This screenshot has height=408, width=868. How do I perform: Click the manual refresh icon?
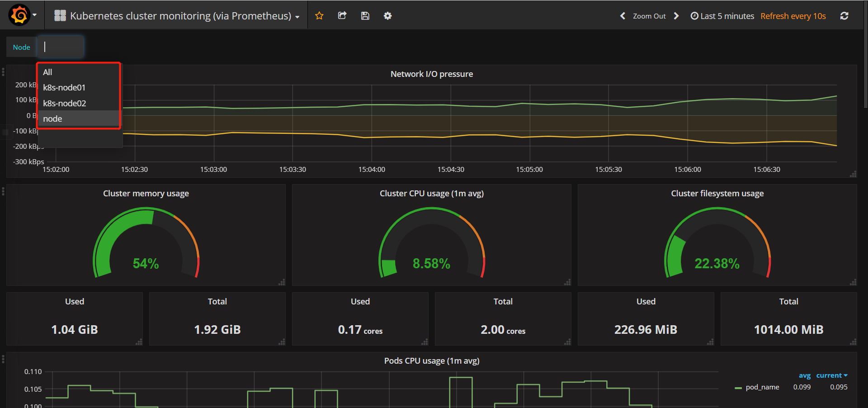click(x=844, y=16)
